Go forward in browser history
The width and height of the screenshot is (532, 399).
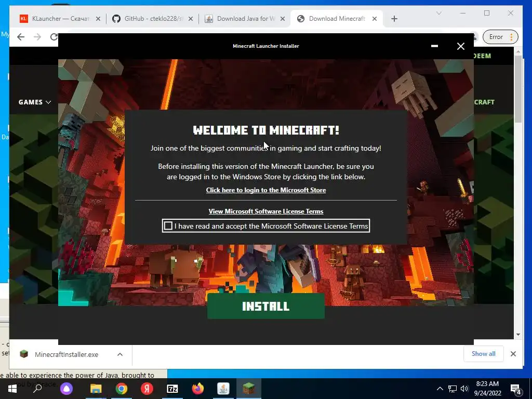37,37
